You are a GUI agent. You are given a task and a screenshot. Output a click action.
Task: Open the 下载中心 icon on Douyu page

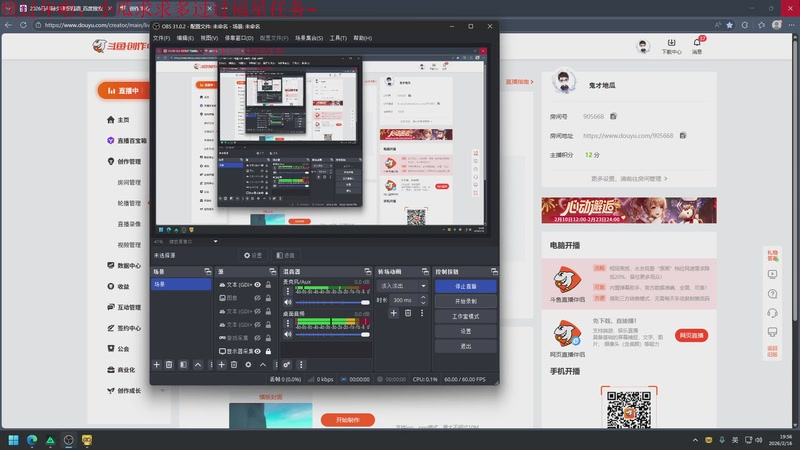point(671,46)
